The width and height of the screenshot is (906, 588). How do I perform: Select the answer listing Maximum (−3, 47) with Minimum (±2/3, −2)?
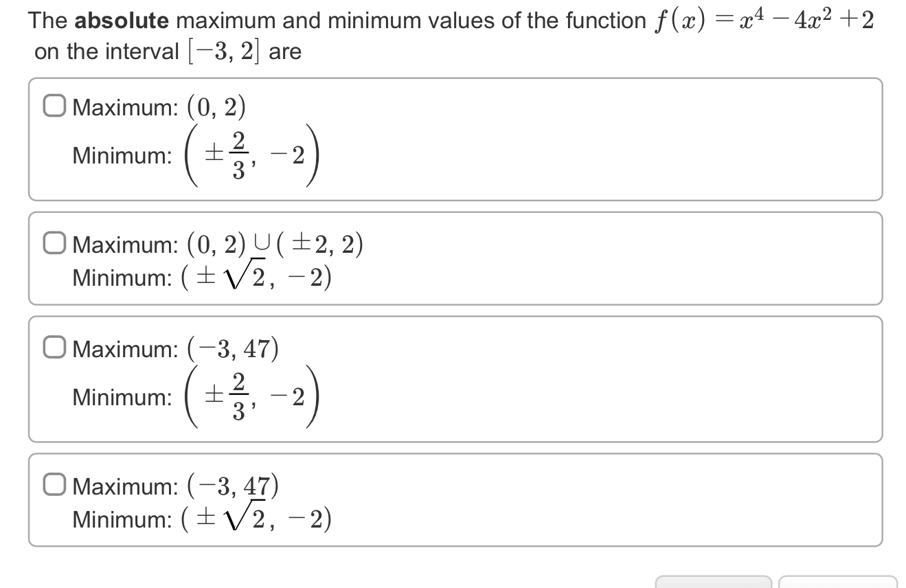coord(56,348)
